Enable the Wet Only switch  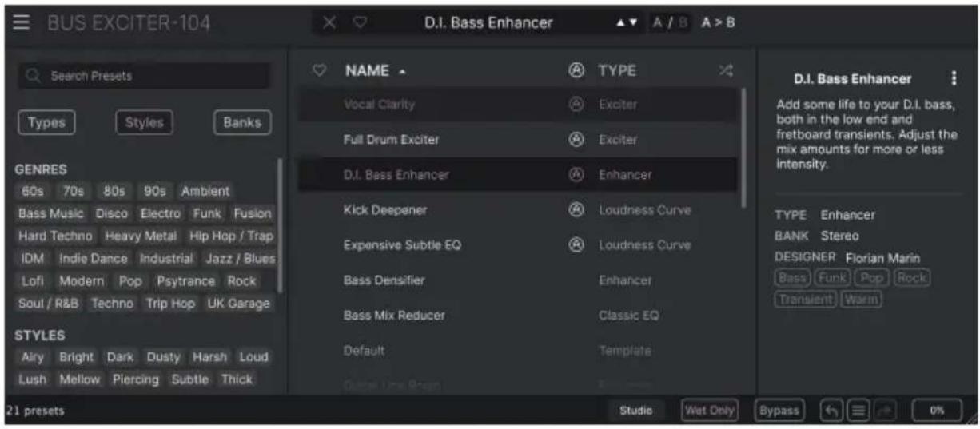(709, 411)
